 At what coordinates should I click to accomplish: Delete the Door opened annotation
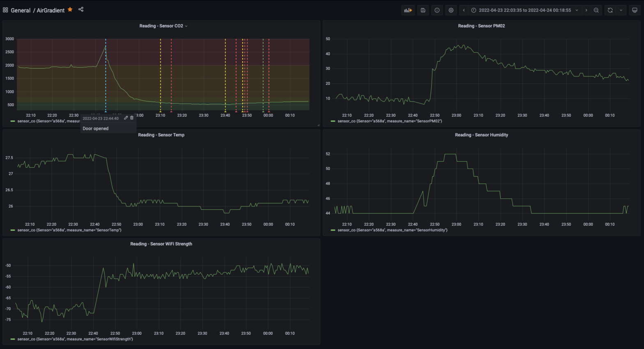tap(132, 118)
